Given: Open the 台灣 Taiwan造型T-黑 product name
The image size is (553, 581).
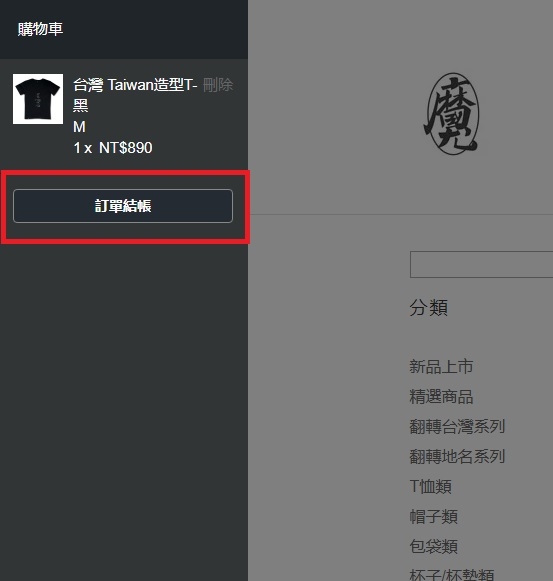Looking at the screenshot, I should click(x=135, y=94).
